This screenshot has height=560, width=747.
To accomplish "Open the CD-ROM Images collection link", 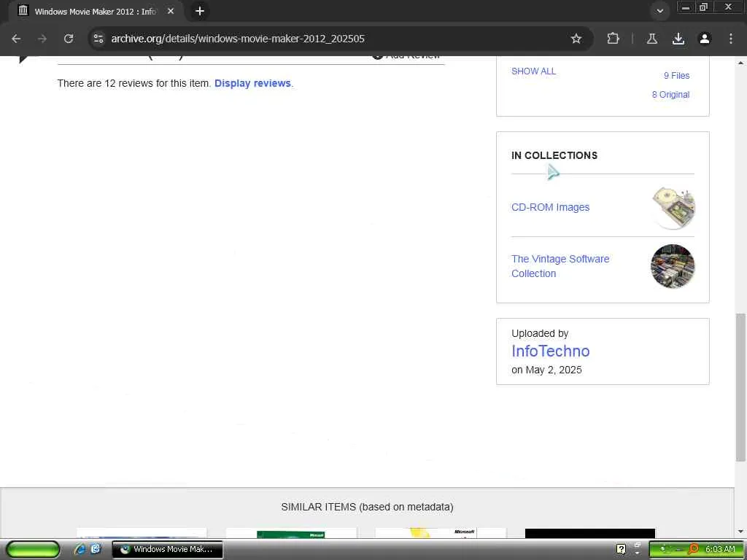I will pyautogui.click(x=550, y=207).
